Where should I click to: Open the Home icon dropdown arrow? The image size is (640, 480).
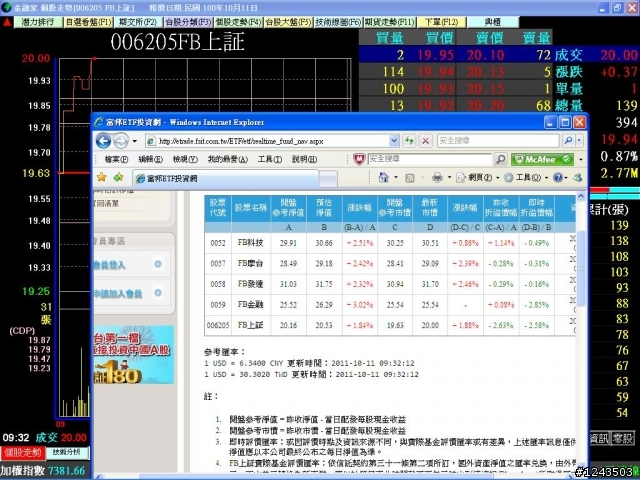point(396,178)
